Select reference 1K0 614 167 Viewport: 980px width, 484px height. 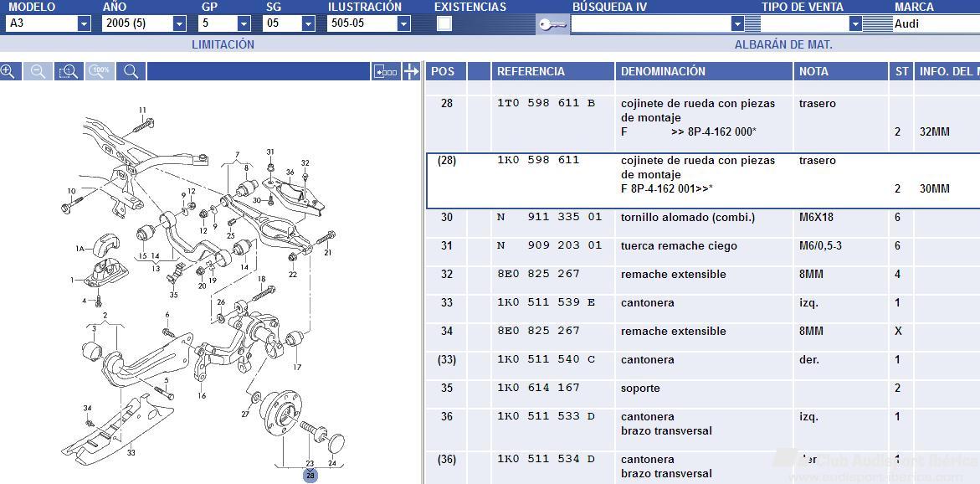click(x=538, y=388)
